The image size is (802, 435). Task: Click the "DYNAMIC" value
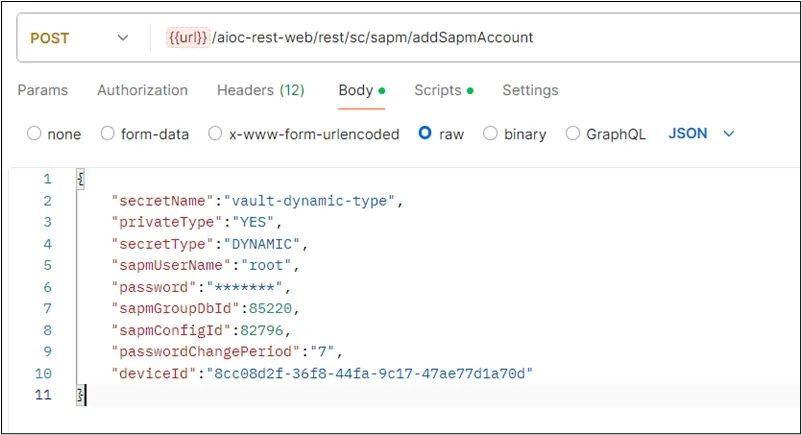pyautogui.click(x=262, y=244)
